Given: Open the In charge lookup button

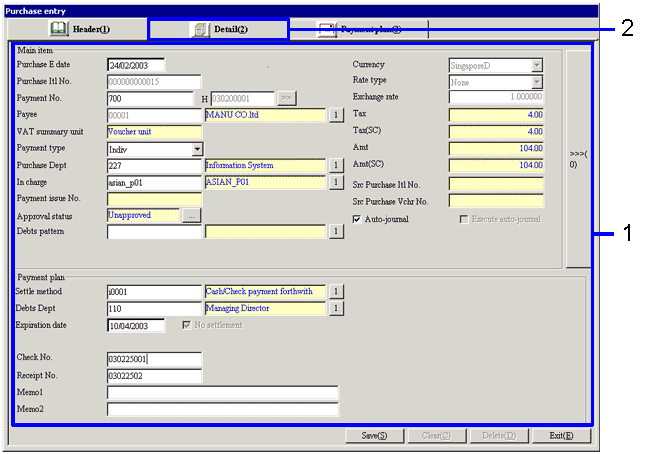Looking at the screenshot, I should [336, 183].
